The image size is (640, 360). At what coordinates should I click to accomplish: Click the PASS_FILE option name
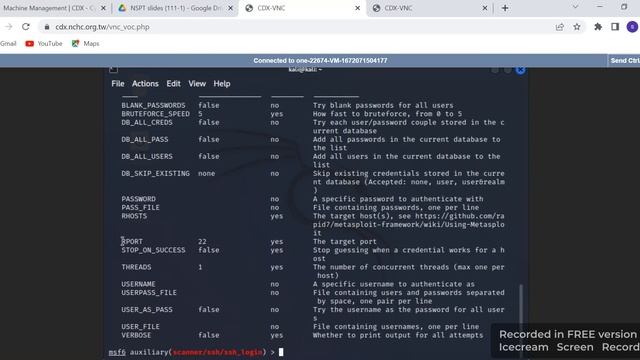click(x=140, y=207)
